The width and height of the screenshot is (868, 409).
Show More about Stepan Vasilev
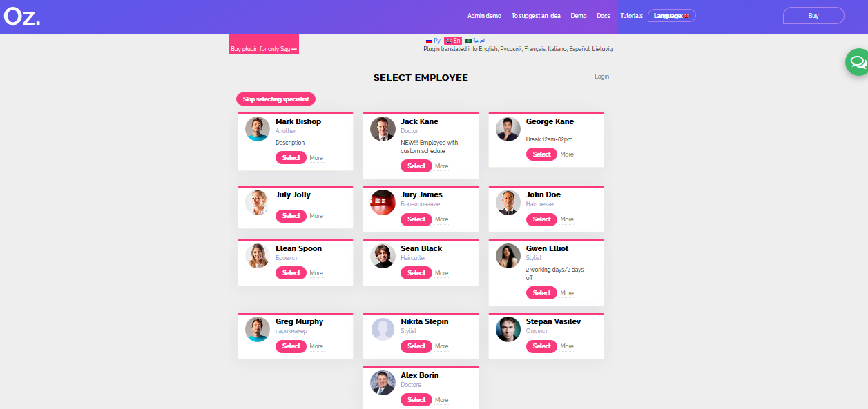click(567, 346)
